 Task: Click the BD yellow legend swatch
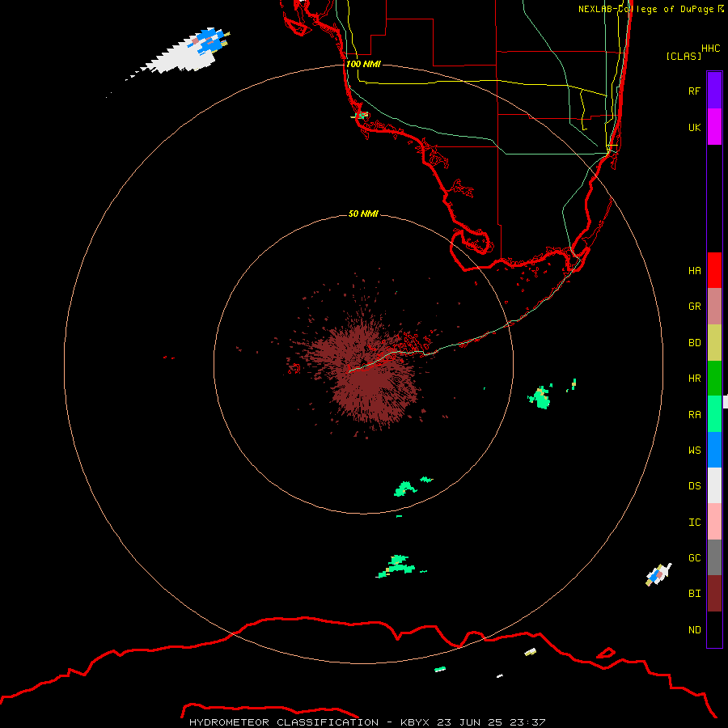[x=714, y=343]
